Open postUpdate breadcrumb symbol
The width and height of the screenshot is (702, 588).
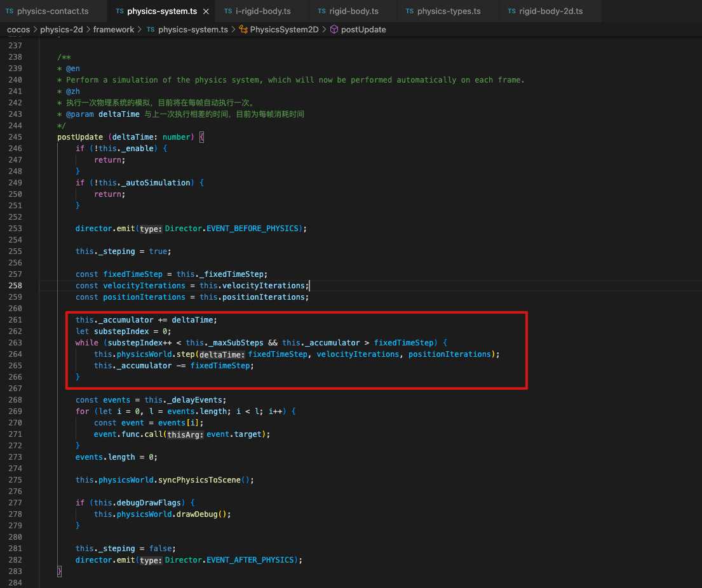363,30
